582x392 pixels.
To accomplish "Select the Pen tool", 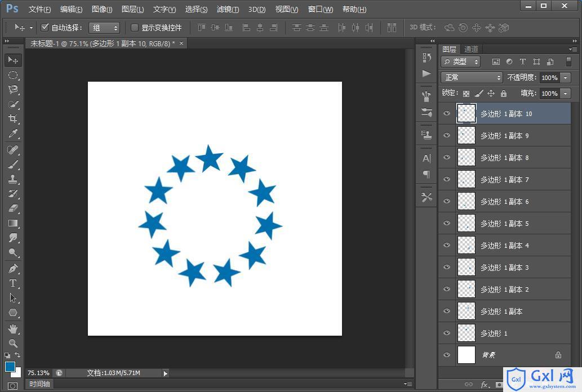I will 13,269.
